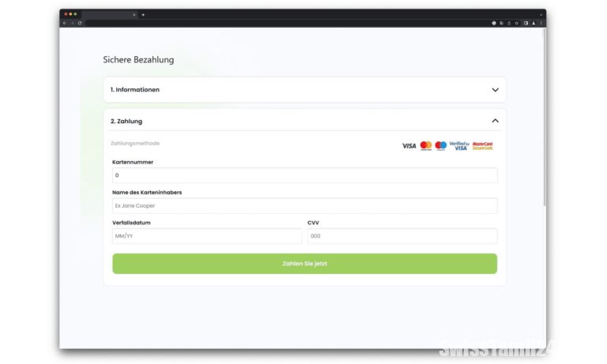
Task: Click into the CVV field
Action: click(x=402, y=236)
